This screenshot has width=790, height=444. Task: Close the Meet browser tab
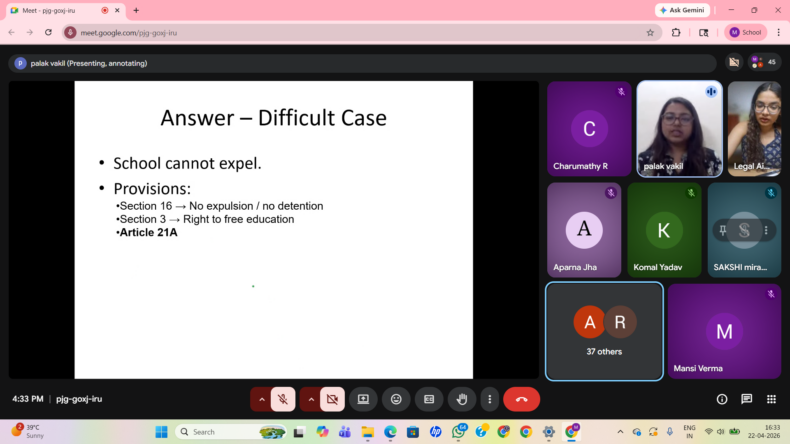tap(117, 10)
